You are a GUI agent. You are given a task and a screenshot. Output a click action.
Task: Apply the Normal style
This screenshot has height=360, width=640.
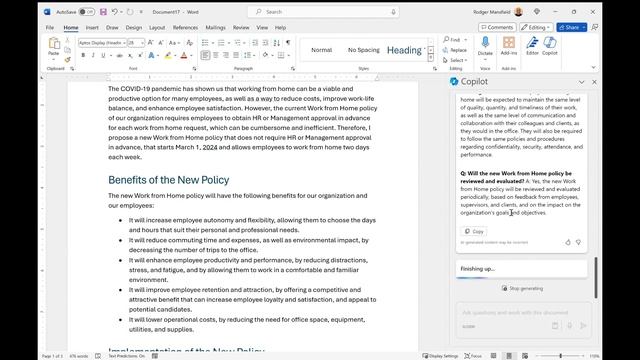click(x=322, y=50)
